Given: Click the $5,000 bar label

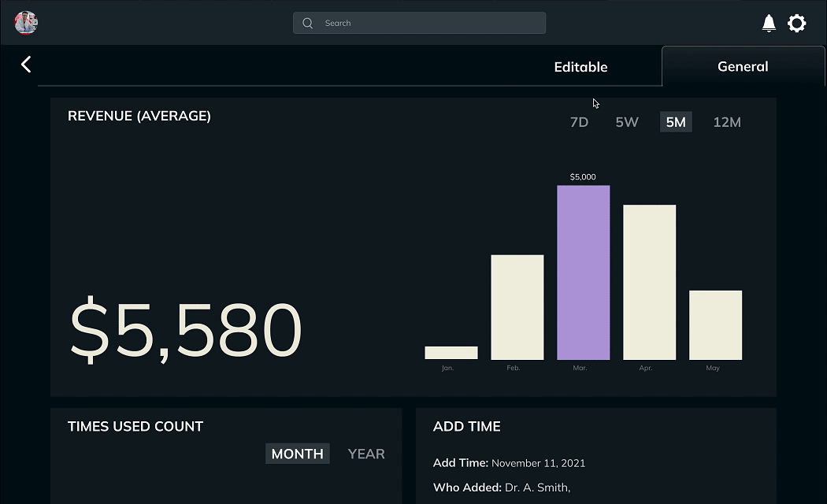Looking at the screenshot, I should (583, 177).
